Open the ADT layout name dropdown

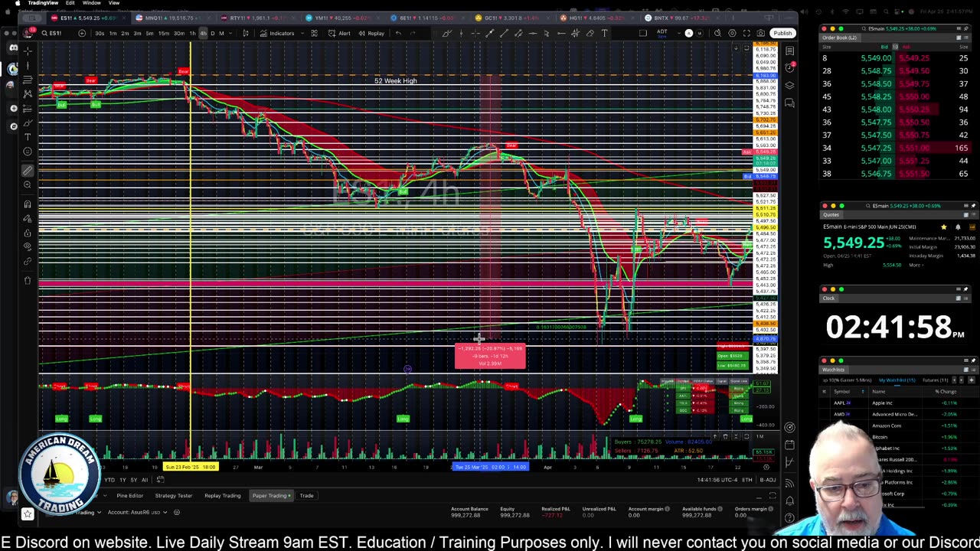pos(663,33)
